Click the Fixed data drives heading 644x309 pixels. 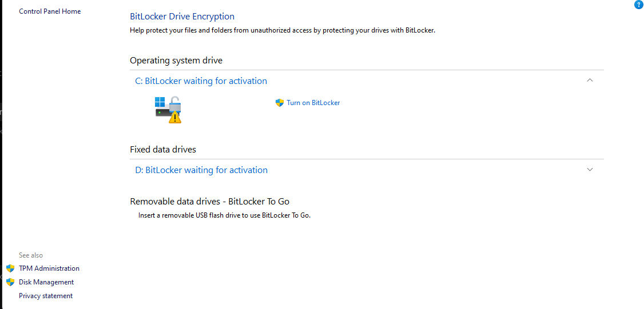tap(163, 150)
